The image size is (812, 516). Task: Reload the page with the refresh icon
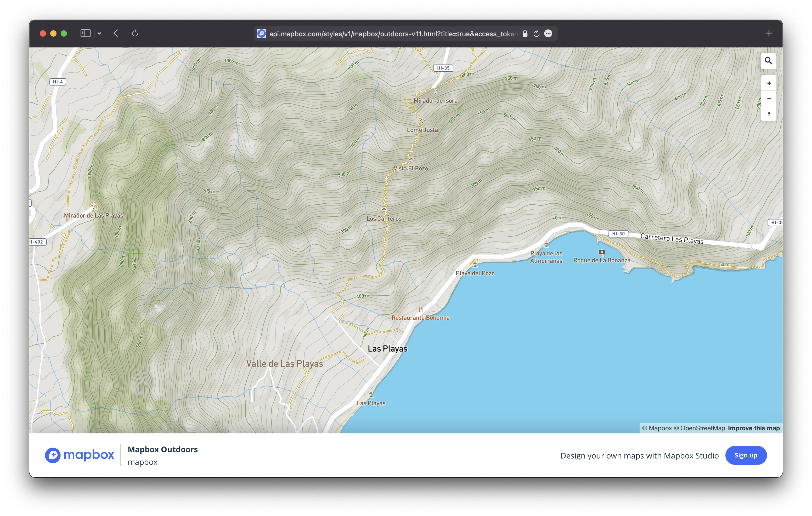click(135, 33)
